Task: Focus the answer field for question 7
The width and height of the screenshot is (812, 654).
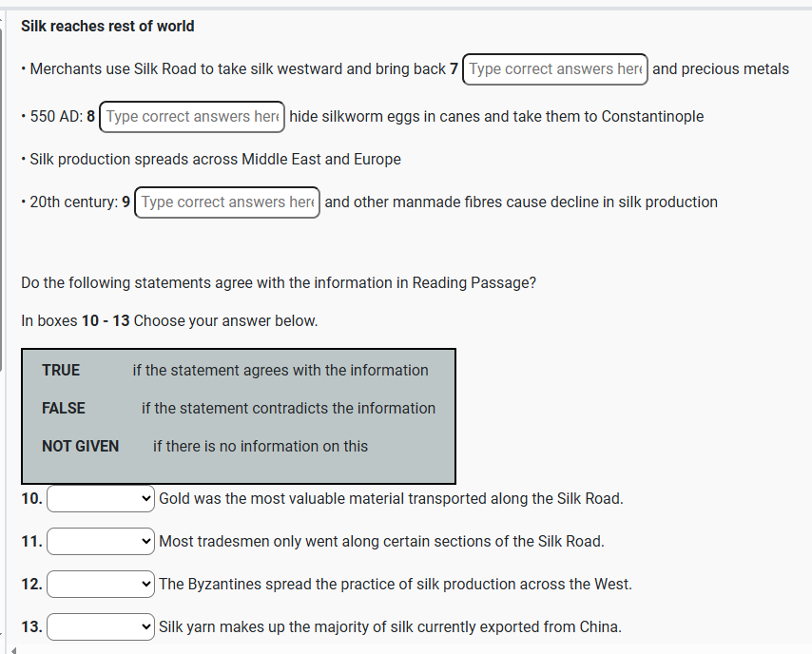Action: pos(555,69)
